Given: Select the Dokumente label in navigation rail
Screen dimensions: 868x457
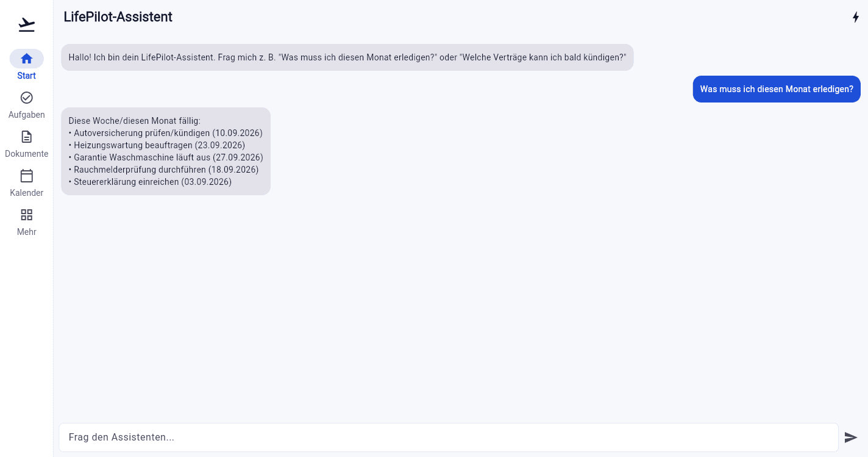Looking at the screenshot, I should (x=27, y=154).
